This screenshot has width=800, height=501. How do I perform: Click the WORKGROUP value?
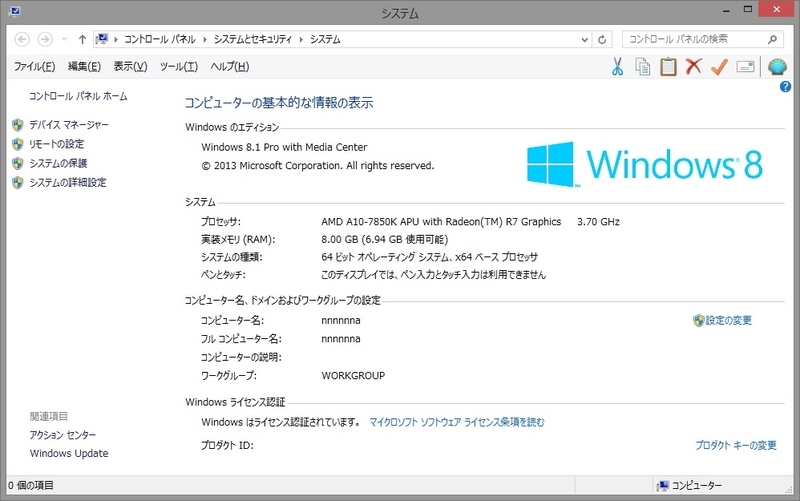click(x=353, y=376)
